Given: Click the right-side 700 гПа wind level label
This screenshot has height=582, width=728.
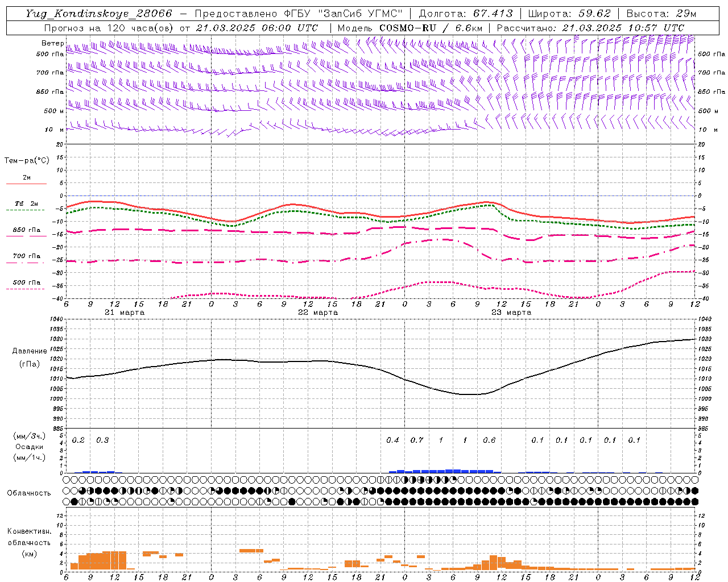Looking at the screenshot, I should (x=712, y=73).
